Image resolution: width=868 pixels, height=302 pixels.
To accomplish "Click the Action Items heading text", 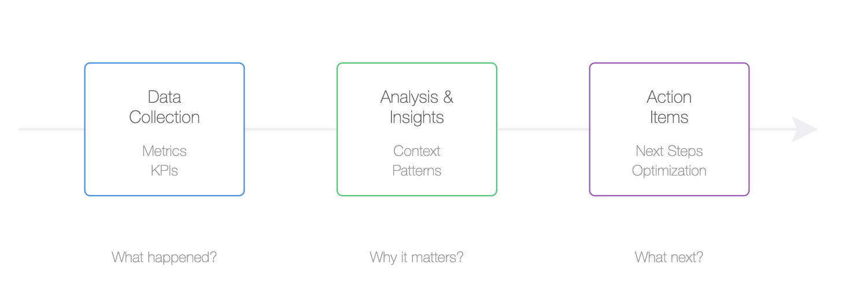I will tap(669, 107).
